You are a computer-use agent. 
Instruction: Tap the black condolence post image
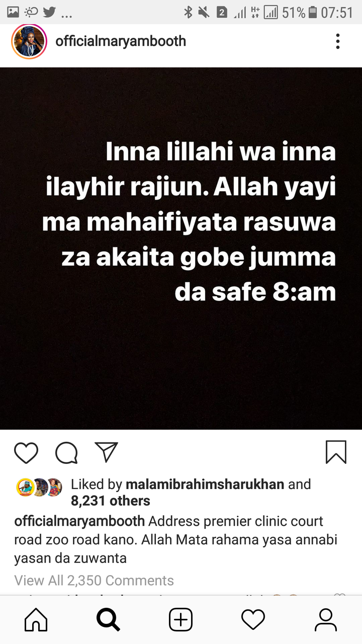coord(181,248)
